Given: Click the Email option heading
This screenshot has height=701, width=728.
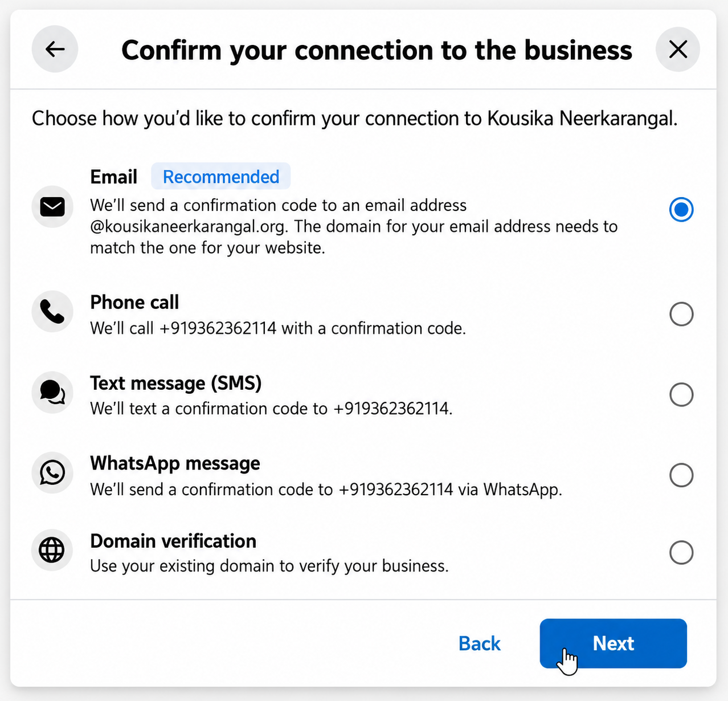Looking at the screenshot, I should 113,177.
